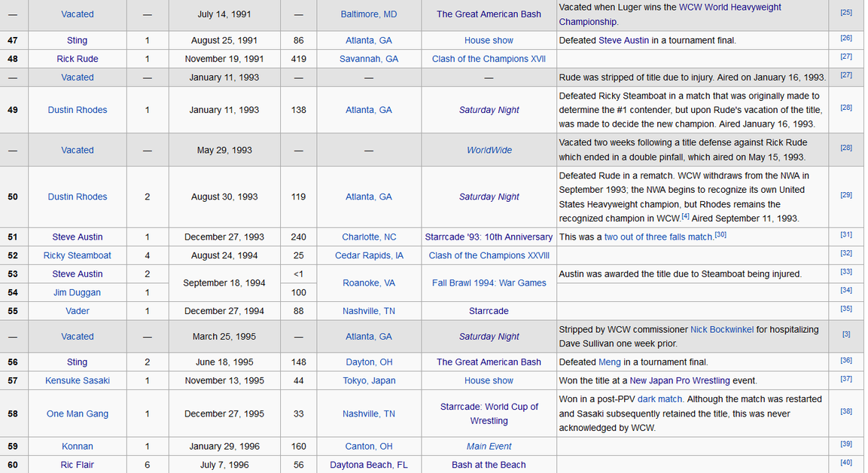Click Sting in row 56

[x=77, y=362]
